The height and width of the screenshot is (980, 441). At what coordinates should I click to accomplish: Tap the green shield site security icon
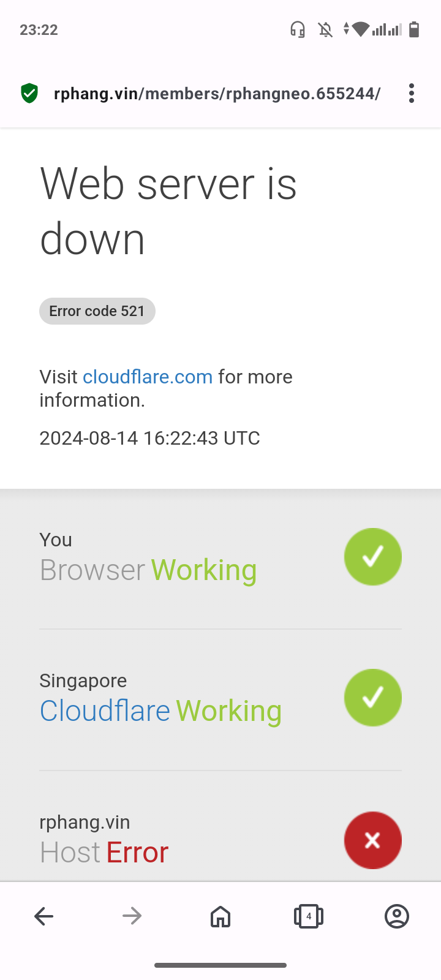29,93
